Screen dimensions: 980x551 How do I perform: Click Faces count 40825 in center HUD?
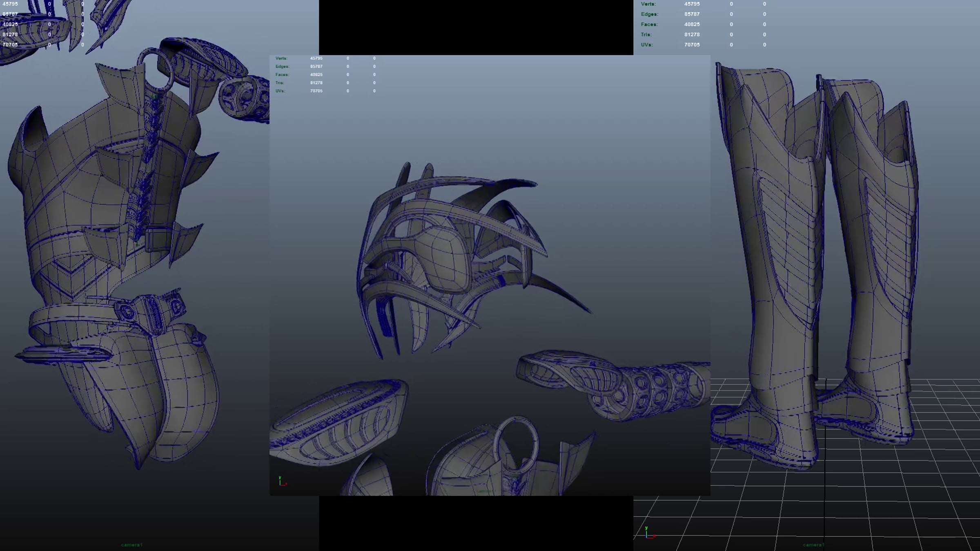[316, 75]
